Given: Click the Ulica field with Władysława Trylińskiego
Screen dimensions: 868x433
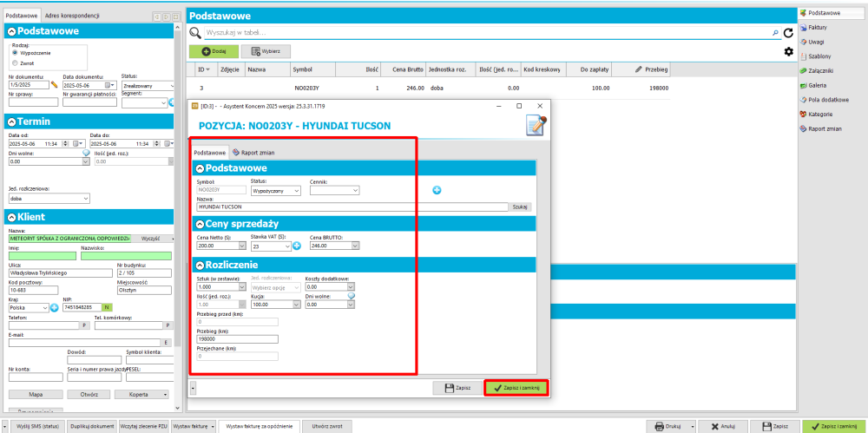Looking at the screenshot, I should pyautogui.click(x=61, y=273).
